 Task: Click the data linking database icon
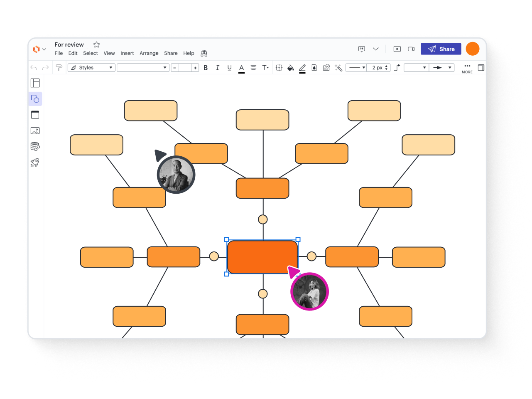[x=35, y=146]
